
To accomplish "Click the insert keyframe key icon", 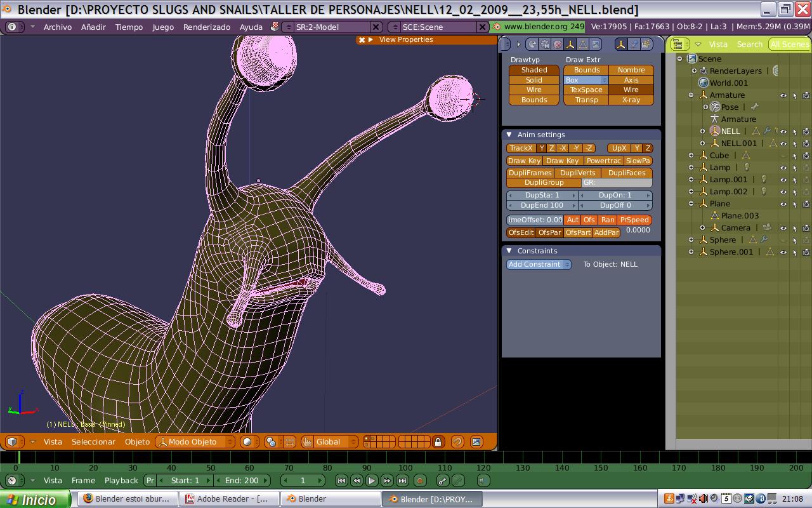I will tap(443, 481).
